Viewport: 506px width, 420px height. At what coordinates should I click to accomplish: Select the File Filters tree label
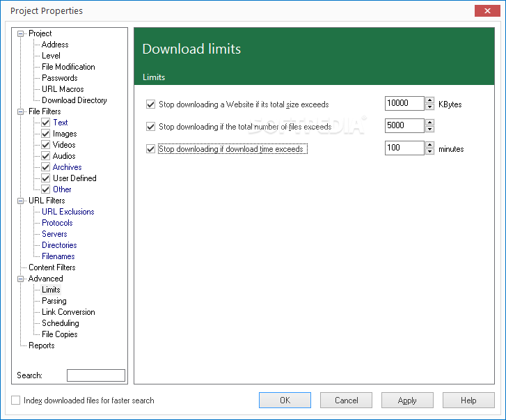point(45,111)
